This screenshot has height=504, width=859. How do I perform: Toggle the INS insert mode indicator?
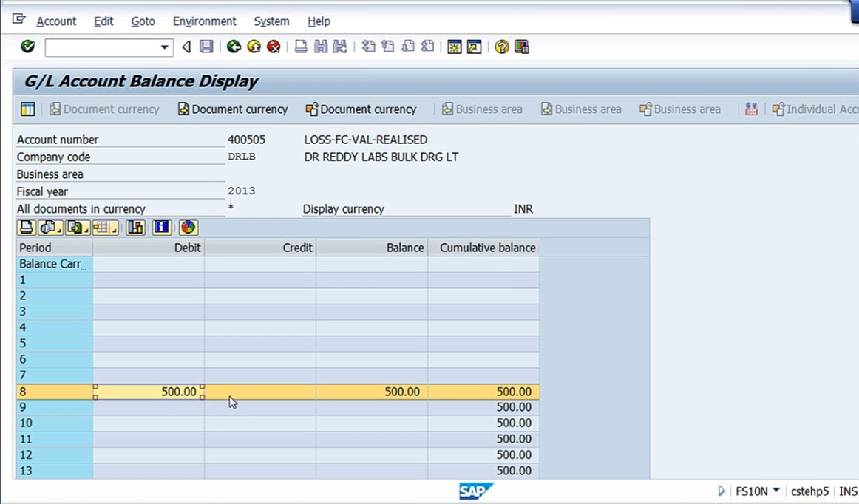pos(848,491)
